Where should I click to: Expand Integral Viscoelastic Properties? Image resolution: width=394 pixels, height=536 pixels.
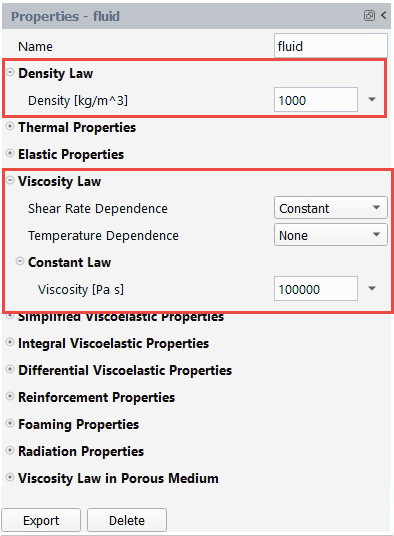(x=10, y=343)
